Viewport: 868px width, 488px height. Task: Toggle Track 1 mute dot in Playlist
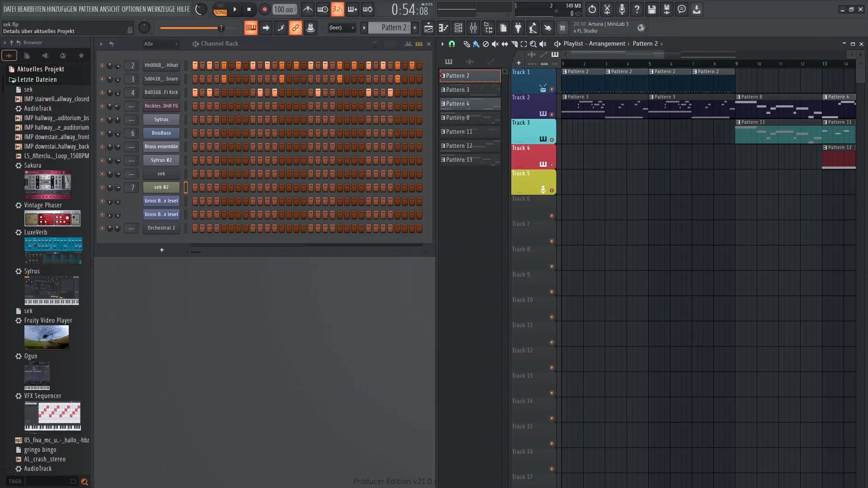coord(552,89)
